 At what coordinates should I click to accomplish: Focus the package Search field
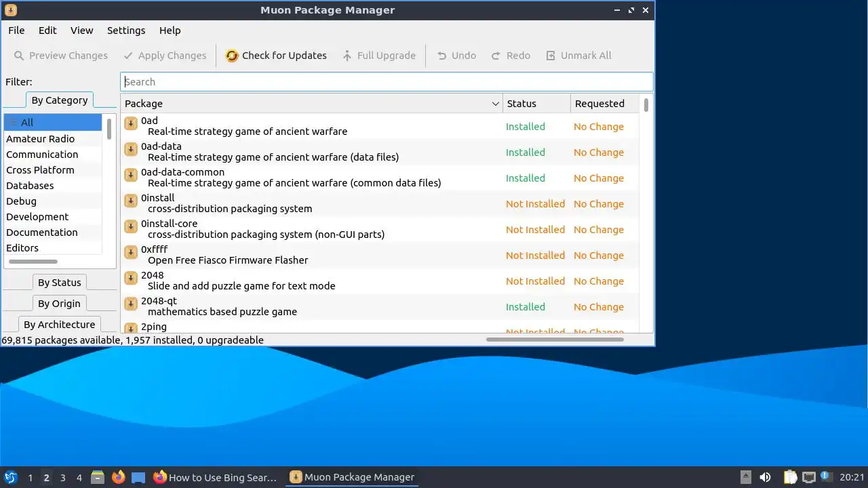click(x=387, y=82)
